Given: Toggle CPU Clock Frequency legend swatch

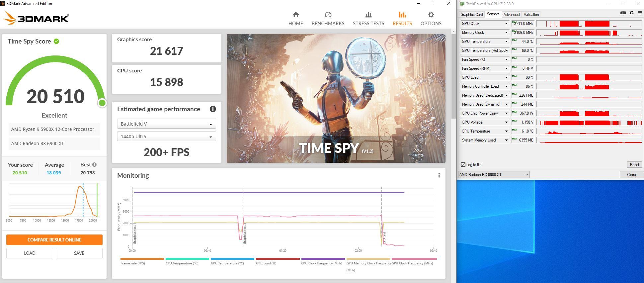Looking at the screenshot, I should coord(323,259).
